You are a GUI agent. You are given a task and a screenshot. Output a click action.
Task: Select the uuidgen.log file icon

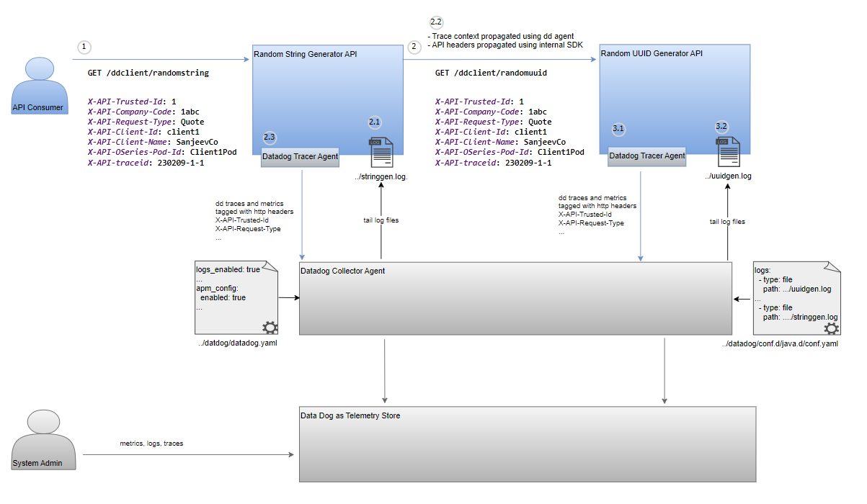[728, 153]
